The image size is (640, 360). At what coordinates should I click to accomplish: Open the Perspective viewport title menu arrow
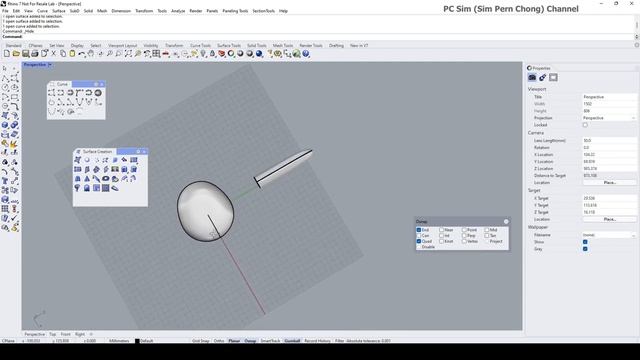point(50,64)
